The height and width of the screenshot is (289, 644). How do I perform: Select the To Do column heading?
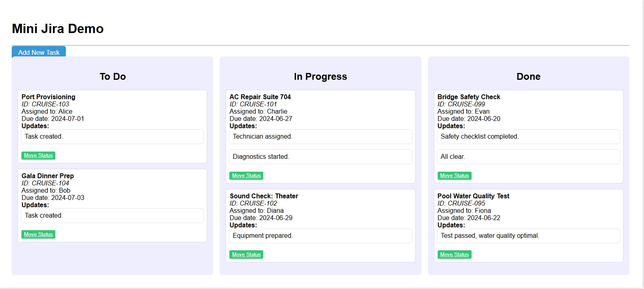click(113, 77)
